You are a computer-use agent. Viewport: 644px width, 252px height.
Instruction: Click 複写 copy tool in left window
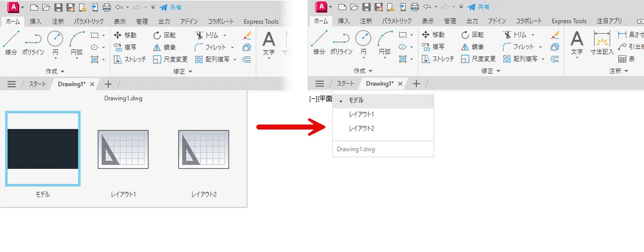(x=125, y=47)
